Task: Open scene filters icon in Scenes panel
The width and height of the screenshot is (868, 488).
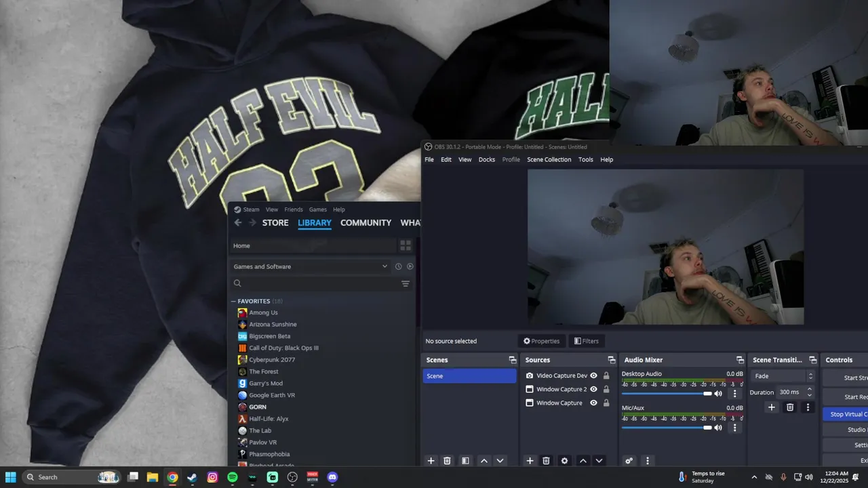Action: pyautogui.click(x=465, y=461)
